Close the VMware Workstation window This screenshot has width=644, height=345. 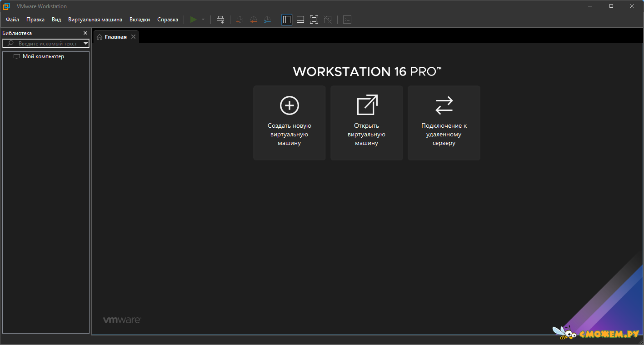point(633,6)
